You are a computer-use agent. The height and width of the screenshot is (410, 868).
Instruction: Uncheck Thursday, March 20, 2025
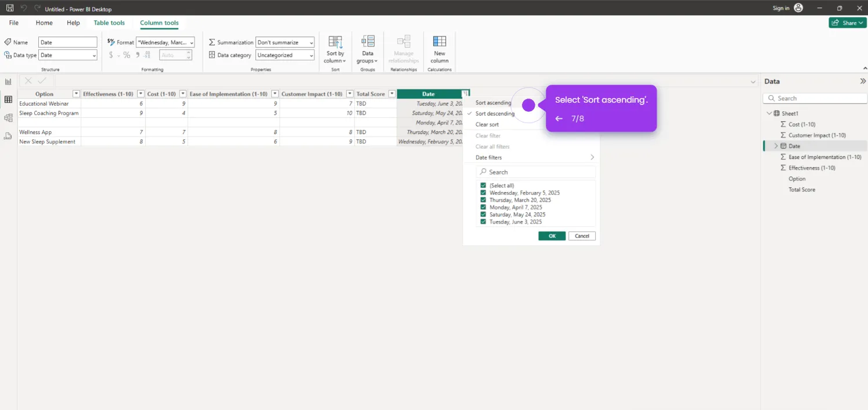483,200
